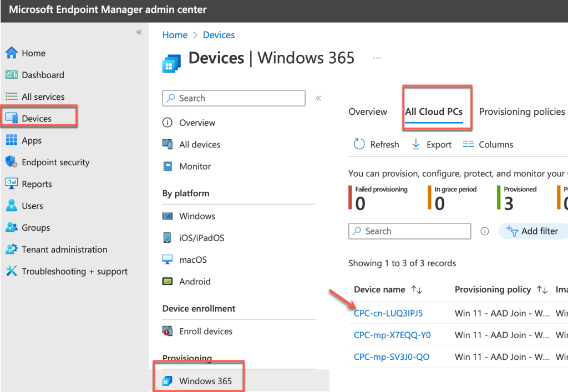Click the Home house icon in sidebar

pyautogui.click(x=12, y=53)
